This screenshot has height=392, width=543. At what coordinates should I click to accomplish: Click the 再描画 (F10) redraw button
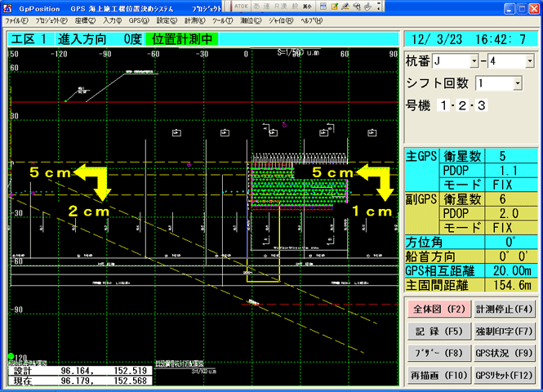(x=438, y=376)
